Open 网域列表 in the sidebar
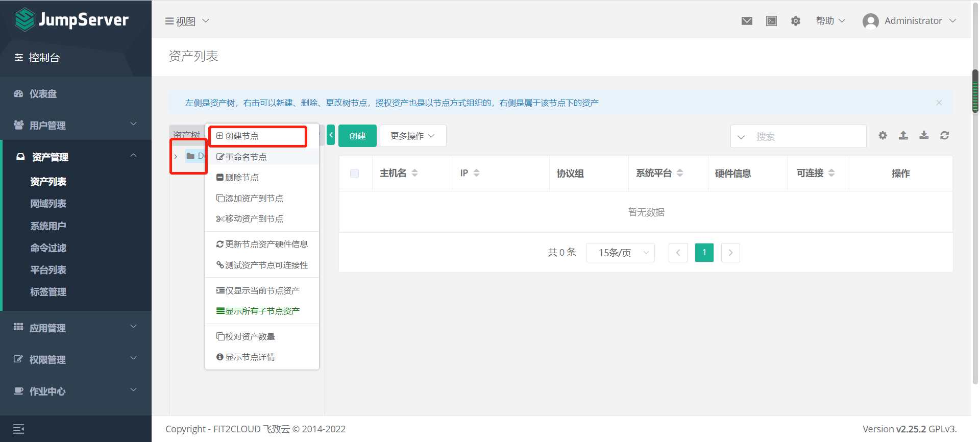980x442 pixels. [48, 204]
